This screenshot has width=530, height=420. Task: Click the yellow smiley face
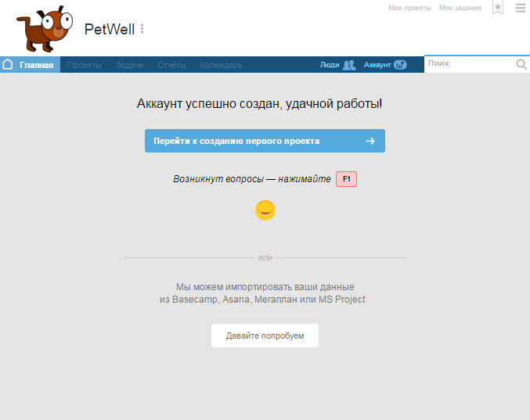(265, 210)
